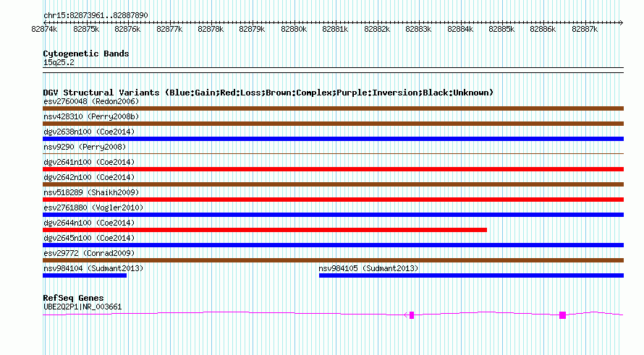The width and height of the screenshot is (644, 355).
Task: Open dgv2638n100 (Coe2014) variant label
Action: point(89,132)
